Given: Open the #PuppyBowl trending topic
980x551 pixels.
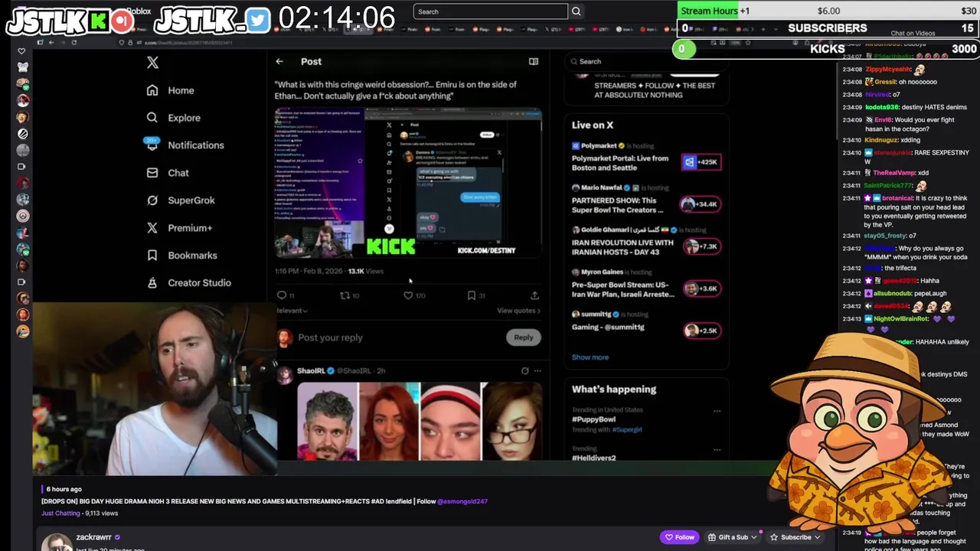Looking at the screenshot, I should tap(593, 419).
